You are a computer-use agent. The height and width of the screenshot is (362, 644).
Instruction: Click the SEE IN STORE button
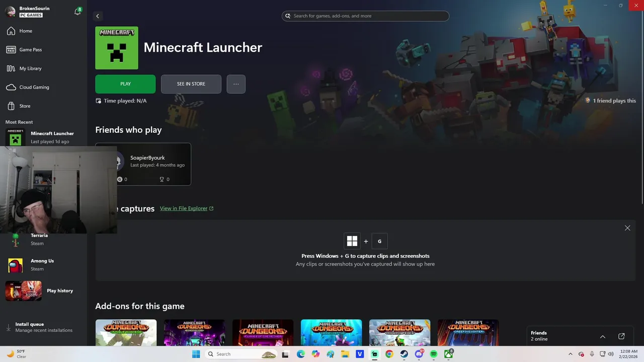point(191,84)
